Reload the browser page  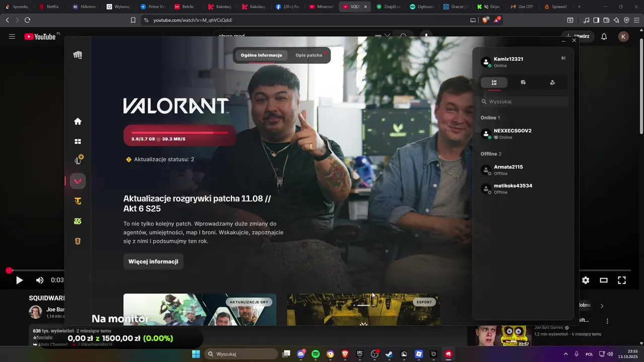point(27,20)
